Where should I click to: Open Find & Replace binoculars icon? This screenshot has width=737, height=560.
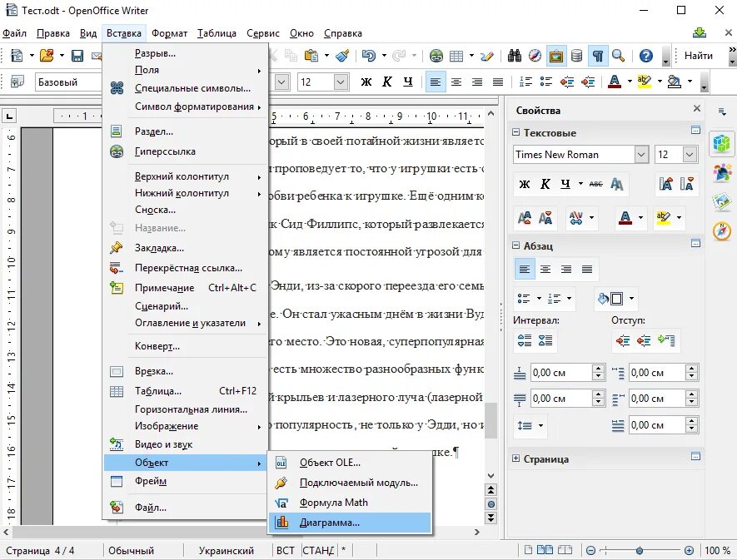click(514, 56)
